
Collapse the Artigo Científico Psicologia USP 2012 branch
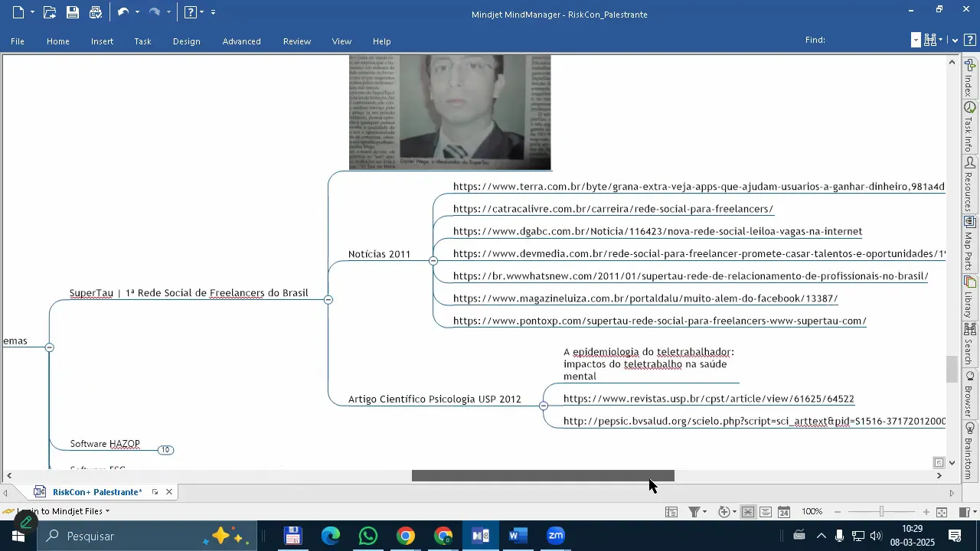click(544, 406)
